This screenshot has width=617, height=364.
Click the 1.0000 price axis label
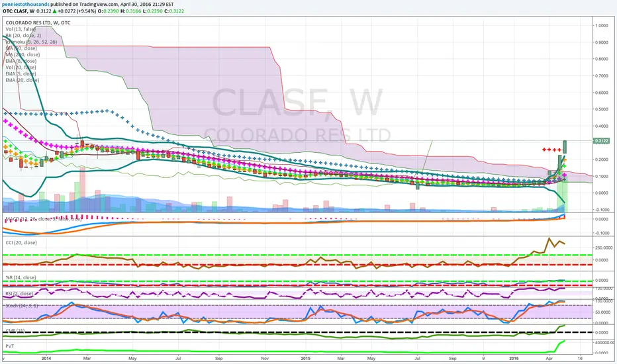602,26
